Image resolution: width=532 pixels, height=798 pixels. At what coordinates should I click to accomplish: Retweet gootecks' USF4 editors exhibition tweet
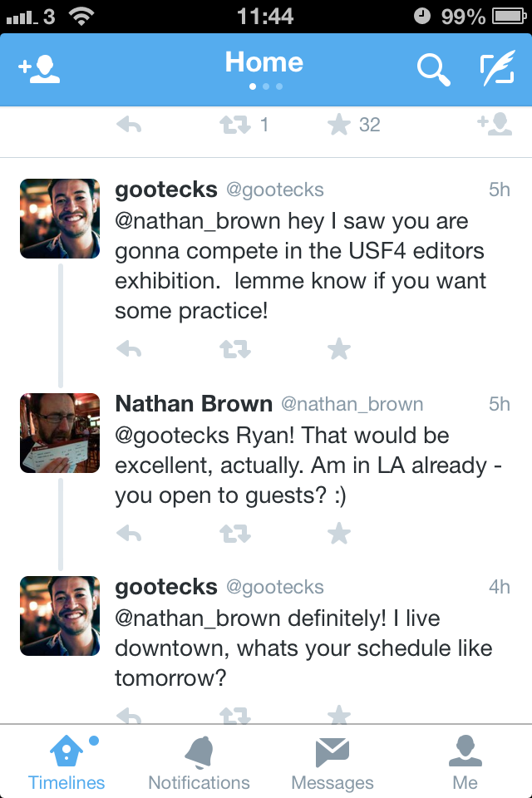234,349
